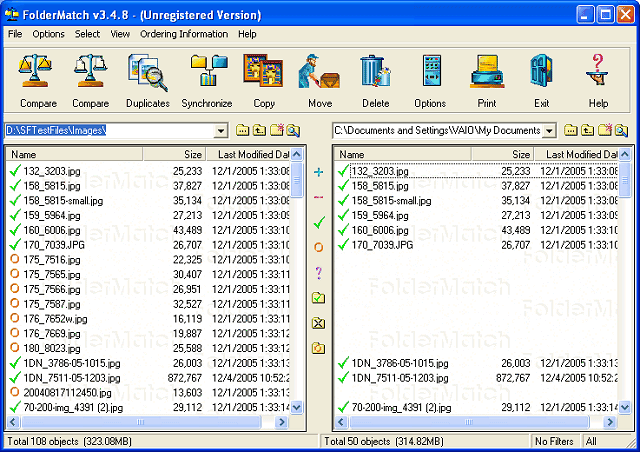Select 20040817112450.jpg in the left pane
The height and width of the screenshot is (452, 640).
pos(149,392)
